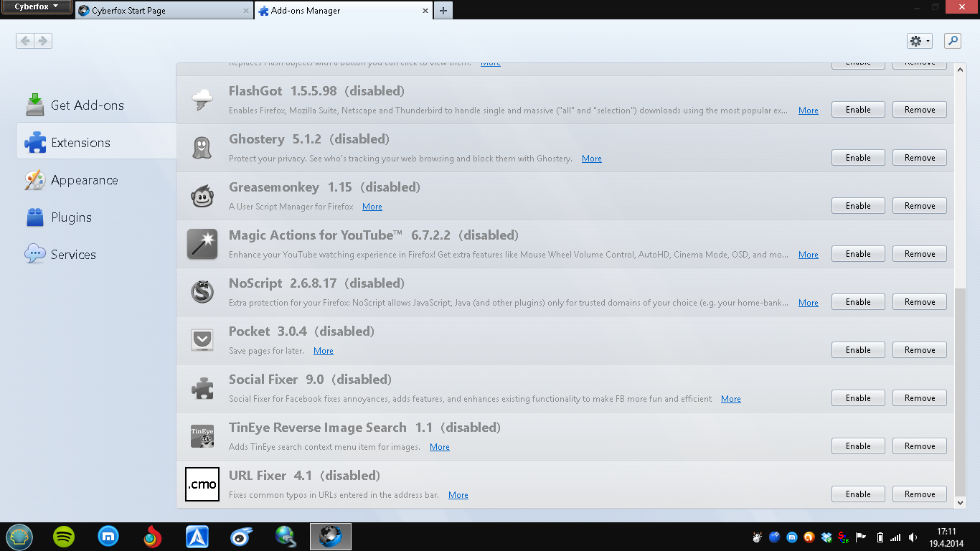Enable Magic Actions for YouTube
The height and width of the screenshot is (551, 980).
[858, 254]
